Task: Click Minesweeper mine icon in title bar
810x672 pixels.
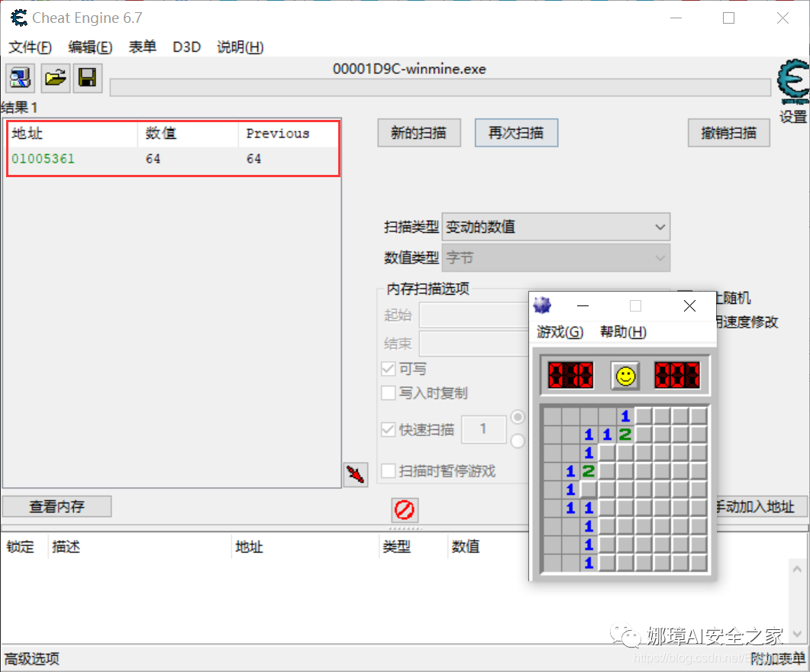Action: tap(542, 305)
